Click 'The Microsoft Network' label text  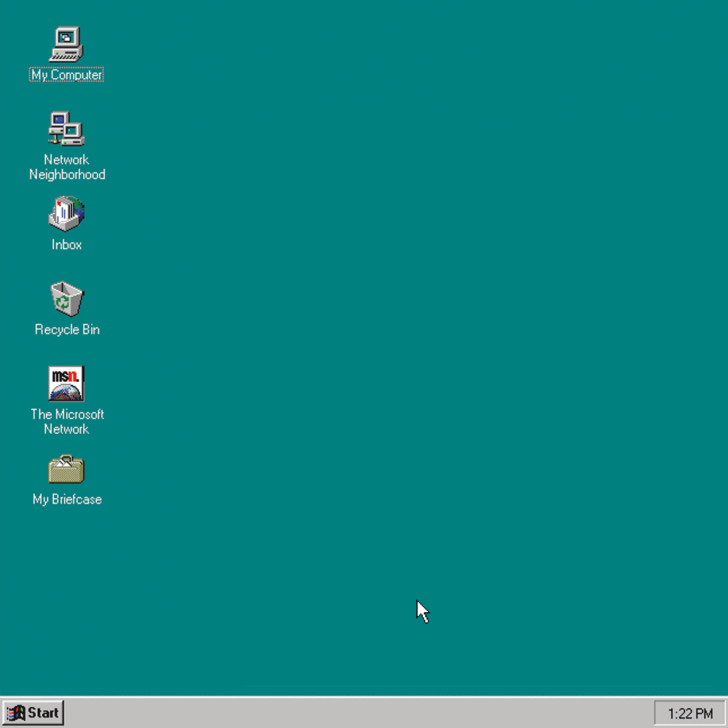point(67,422)
